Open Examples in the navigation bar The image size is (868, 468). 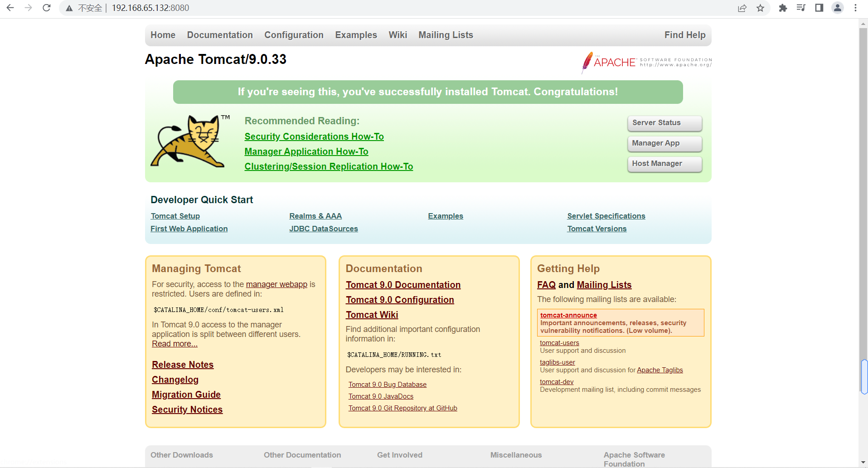pos(356,35)
